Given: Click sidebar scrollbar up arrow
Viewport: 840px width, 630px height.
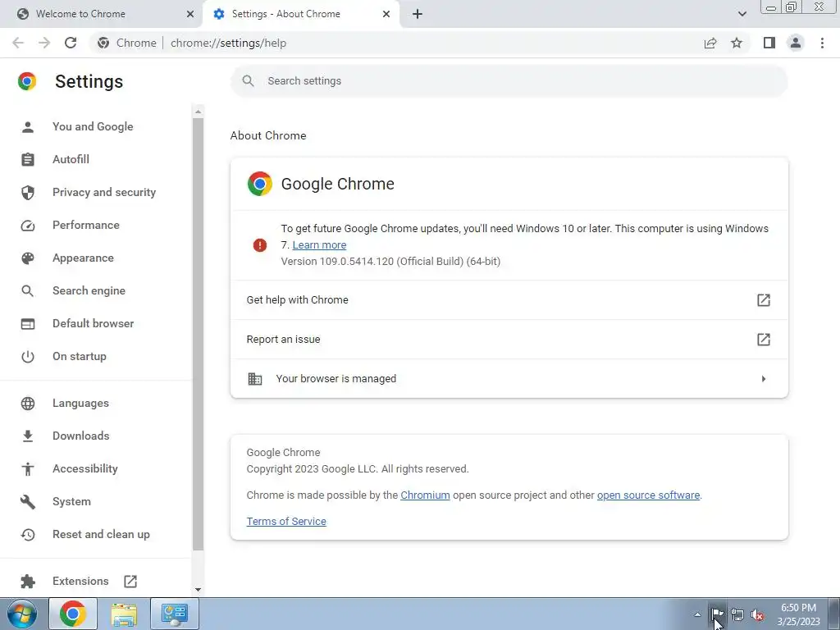Looking at the screenshot, I should (x=199, y=112).
